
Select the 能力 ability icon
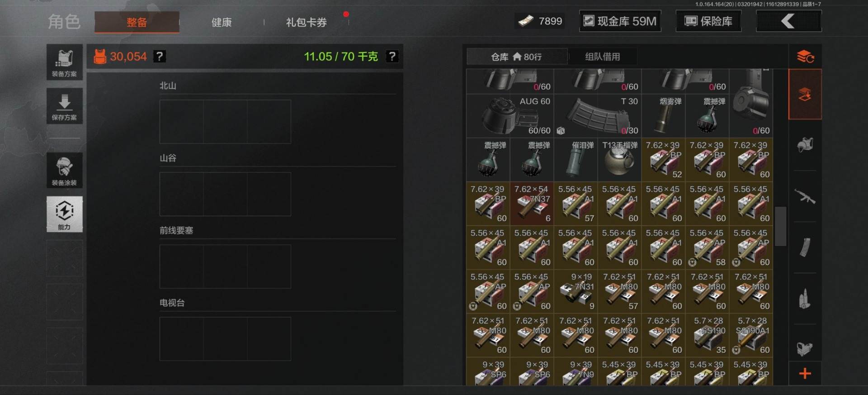pyautogui.click(x=64, y=214)
